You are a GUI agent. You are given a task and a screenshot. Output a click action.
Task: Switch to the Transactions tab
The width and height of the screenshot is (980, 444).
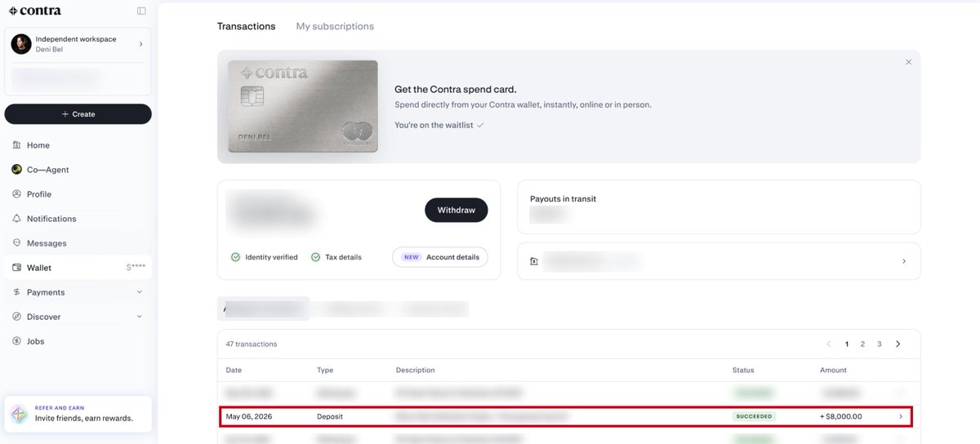point(246,26)
